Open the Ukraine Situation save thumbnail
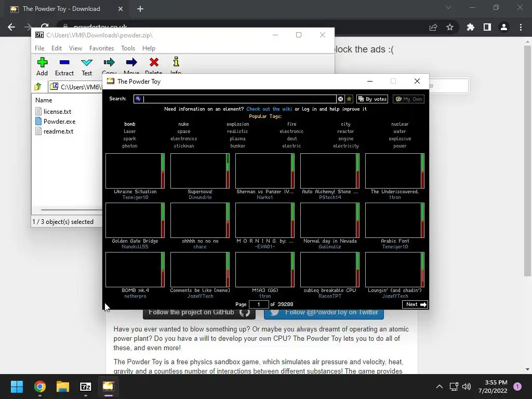 click(135, 170)
